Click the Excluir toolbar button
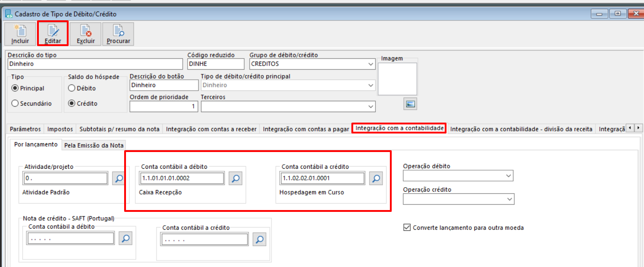Screen dimensions: 644x267 86,34
